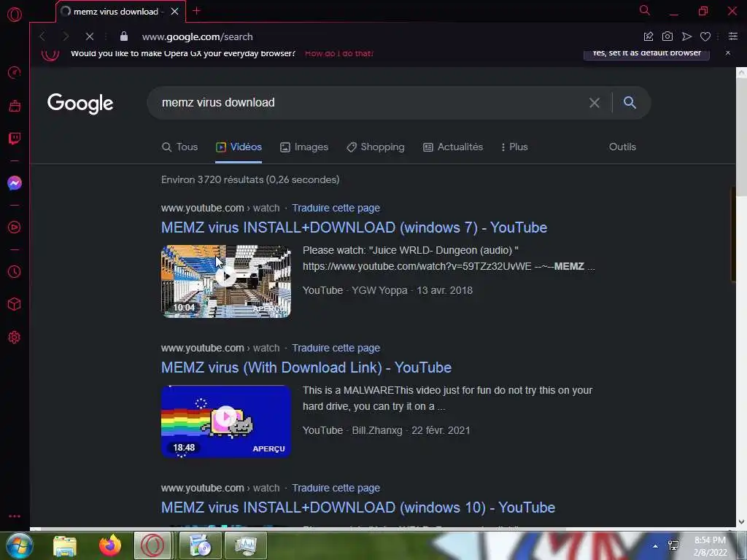The width and height of the screenshot is (747, 560).
Task: Click the network tray icon
Action: pos(673,545)
